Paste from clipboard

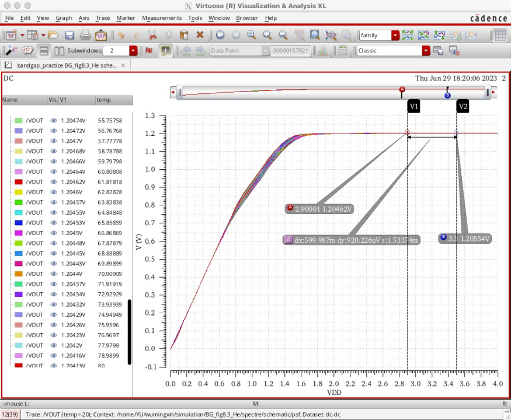[x=184, y=35]
